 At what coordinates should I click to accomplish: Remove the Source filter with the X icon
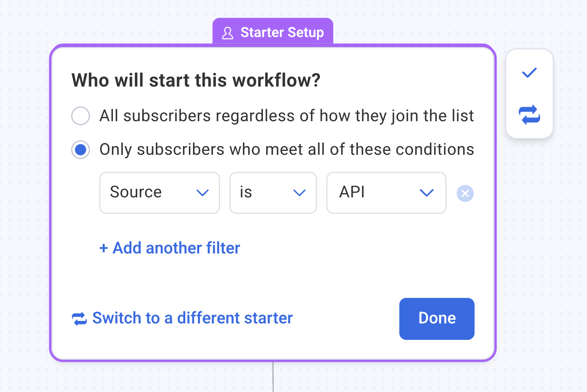(465, 193)
